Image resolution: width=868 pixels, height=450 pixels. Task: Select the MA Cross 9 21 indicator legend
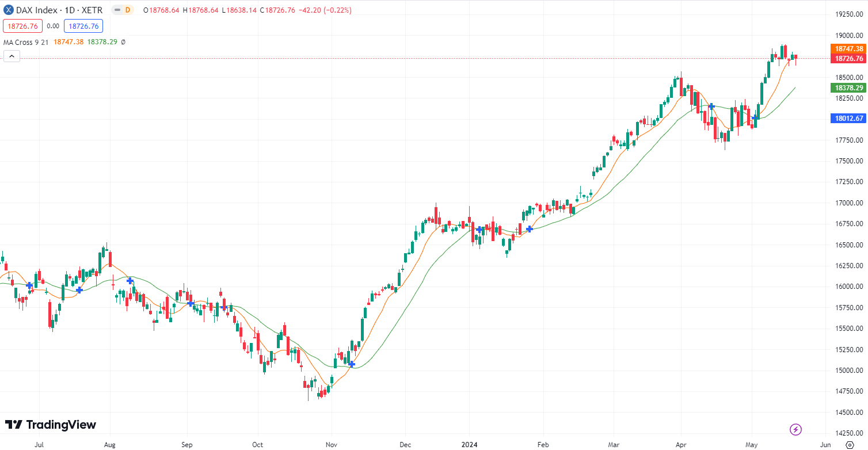point(26,42)
